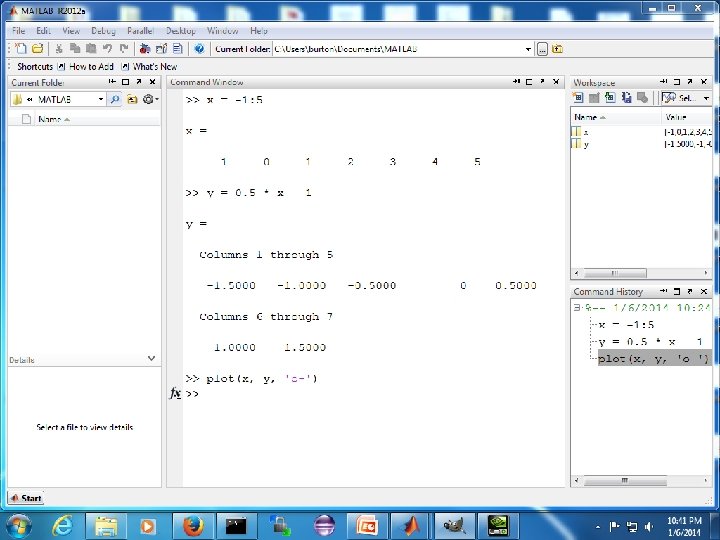Expand the Current Folder path dropdown
This screenshot has width=720, height=540.
(528, 49)
